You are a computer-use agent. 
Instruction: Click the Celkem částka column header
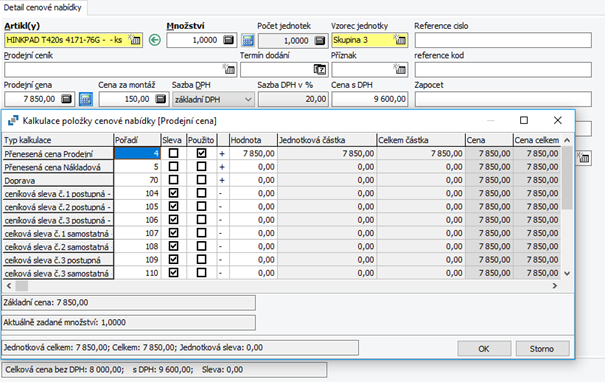[421, 140]
